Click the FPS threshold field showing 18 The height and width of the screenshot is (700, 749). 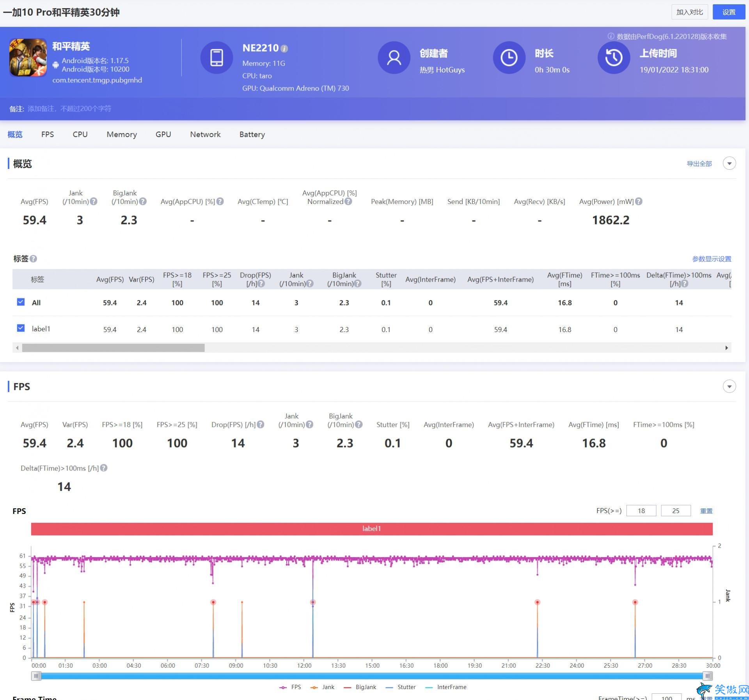tap(641, 511)
